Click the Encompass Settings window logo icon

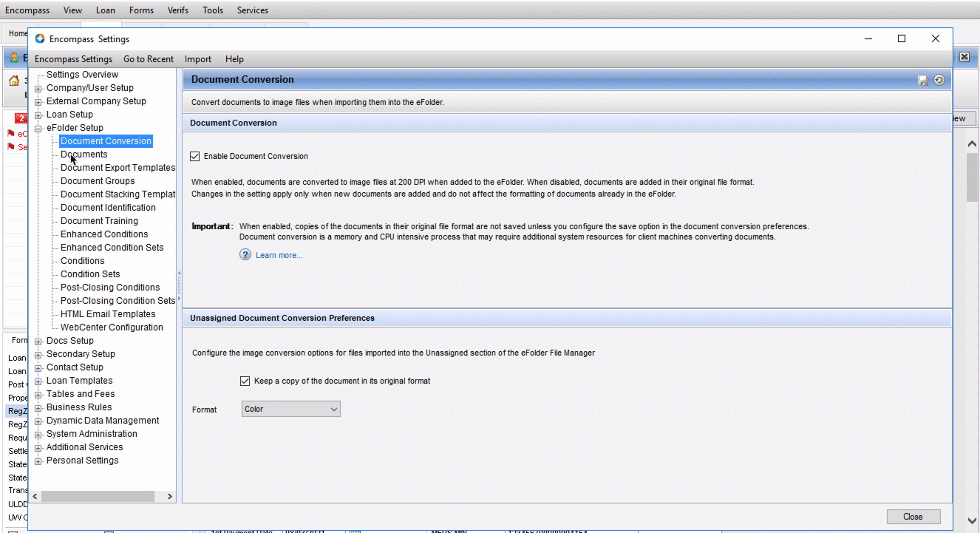(x=40, y=38)
